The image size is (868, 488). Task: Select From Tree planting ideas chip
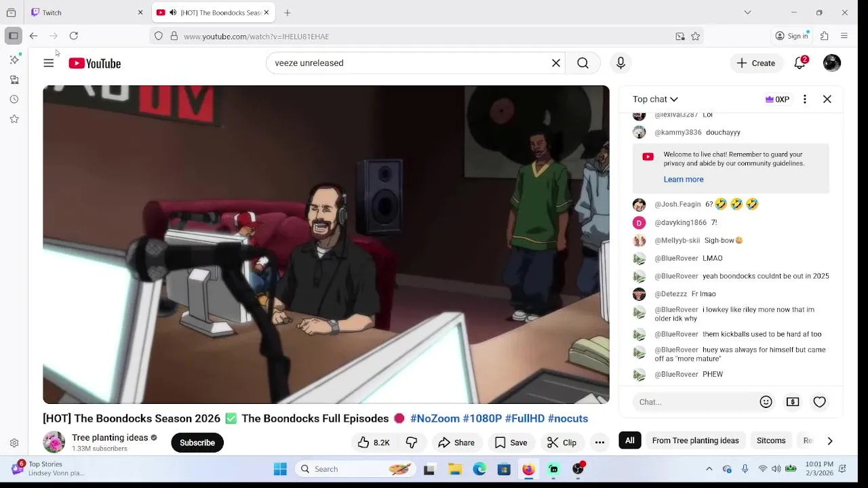tap(695, 441)
